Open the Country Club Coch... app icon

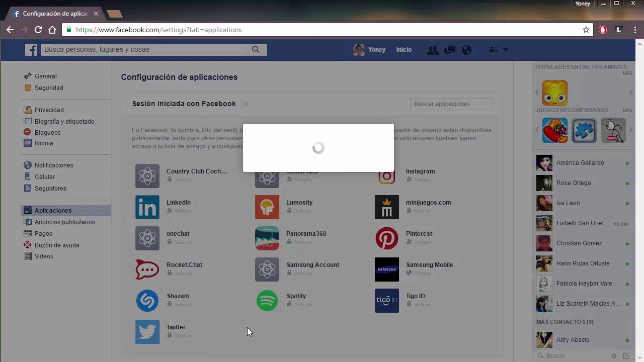click(x=147, y=176)
